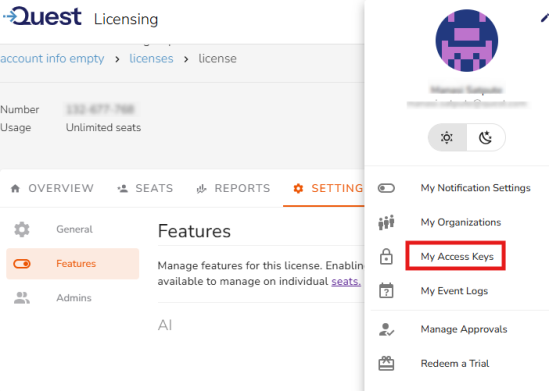This screenshot has height=391, width=549.
Task: Click the General gear icon
Action: click(x=22, y=229)
